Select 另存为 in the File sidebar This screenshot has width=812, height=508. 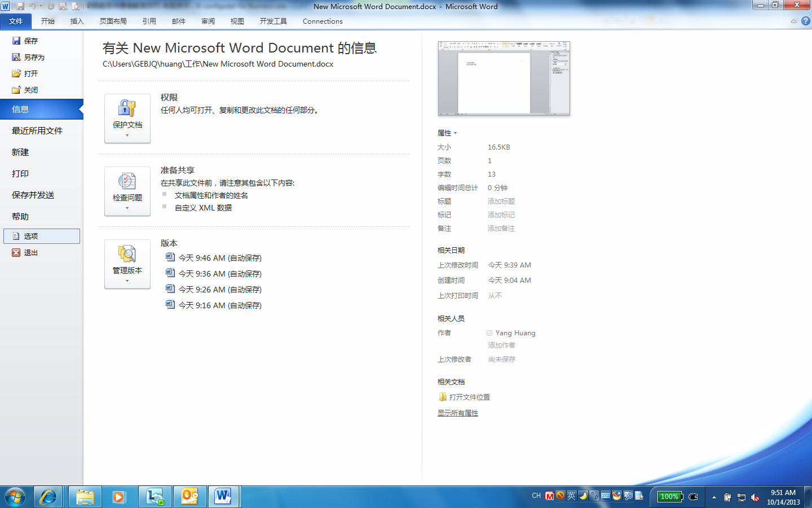click(x=34, y=57)
